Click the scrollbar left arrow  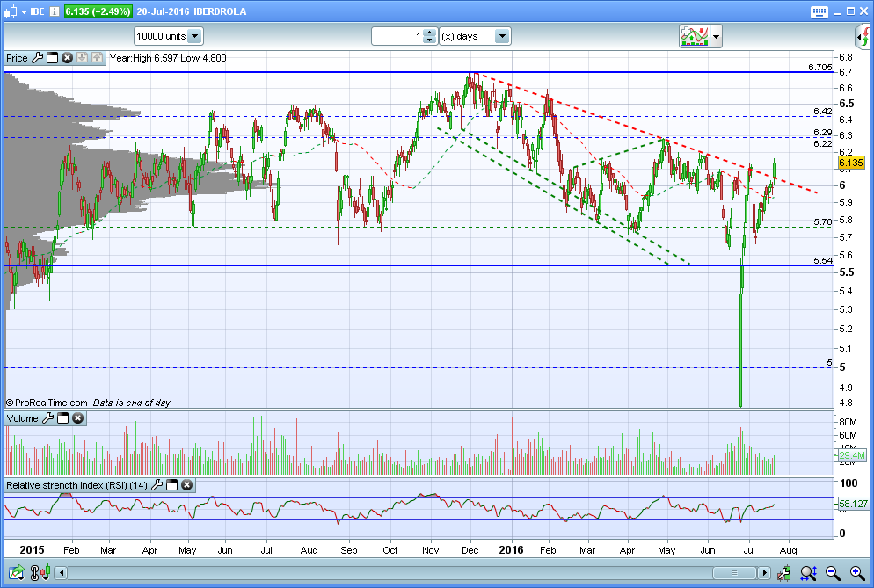tap(62, 572)
